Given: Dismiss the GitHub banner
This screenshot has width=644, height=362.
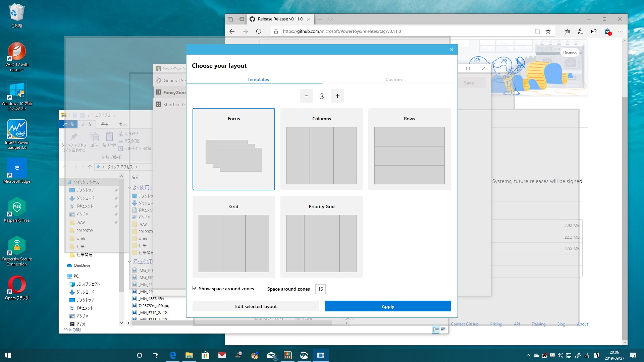Looking at the screenshot, I should (x=570, y=52).
